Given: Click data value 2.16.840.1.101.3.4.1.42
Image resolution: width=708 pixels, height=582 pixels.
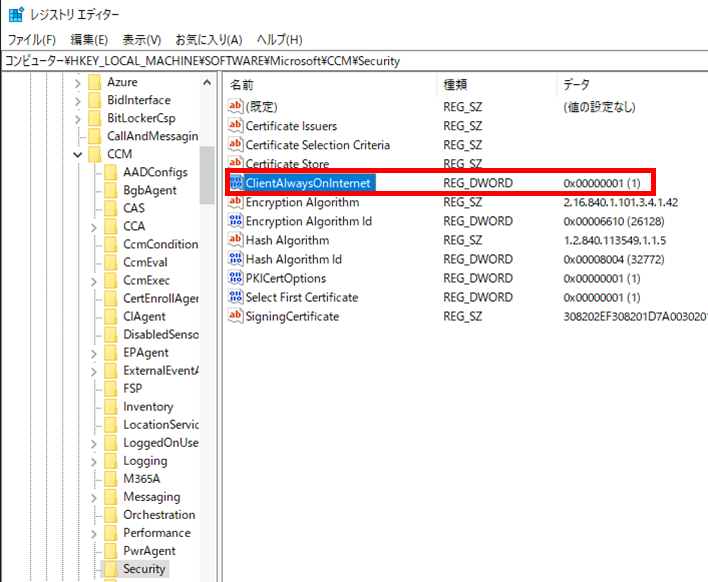Looking at the screenshot, I should pos(620,202).
